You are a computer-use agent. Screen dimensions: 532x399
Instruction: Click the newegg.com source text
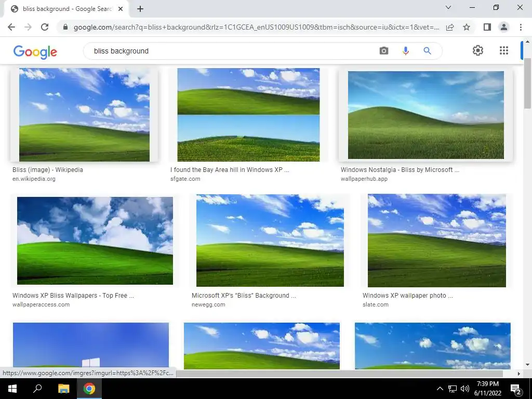(x=208, y=304)
